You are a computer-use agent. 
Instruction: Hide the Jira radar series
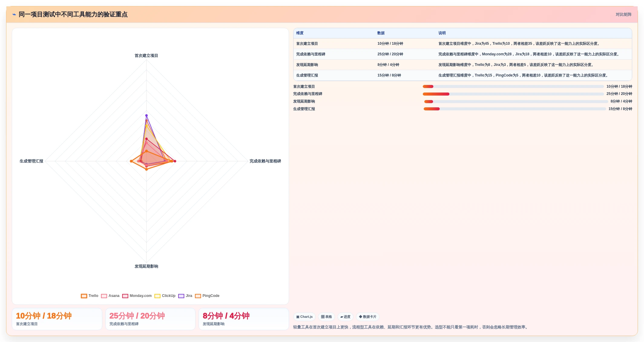tap(185, 296)
